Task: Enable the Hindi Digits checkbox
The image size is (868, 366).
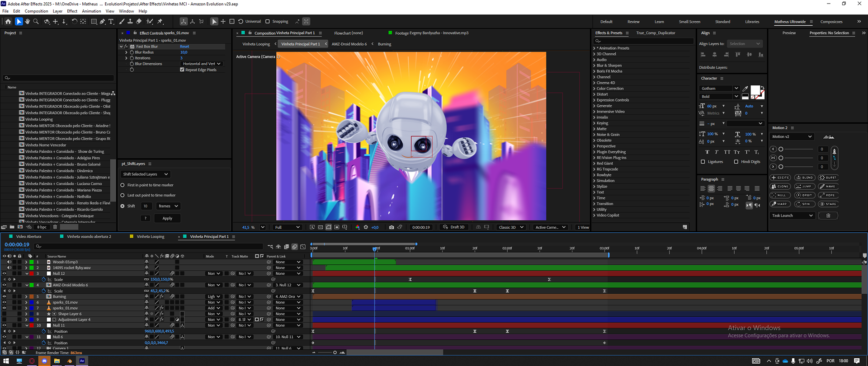Action: 736,161
